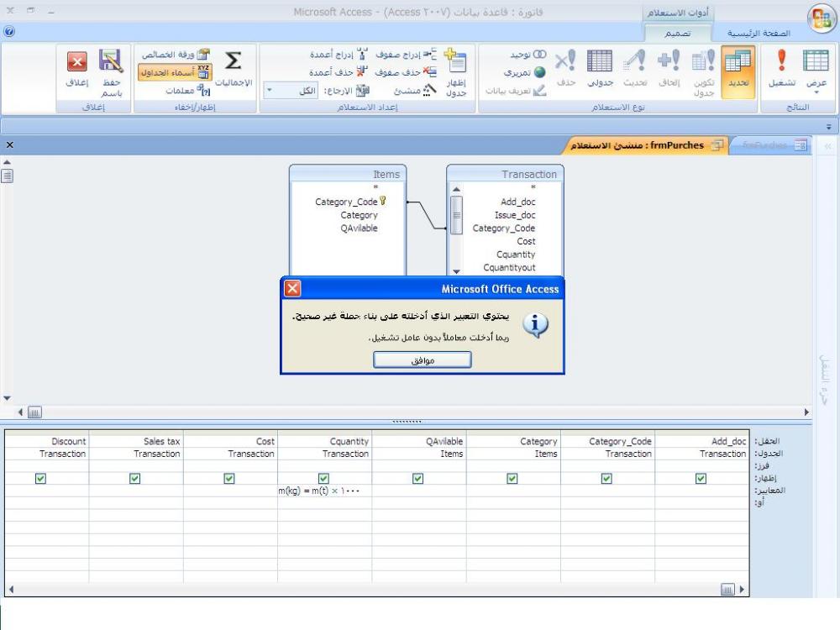Click the ribbon Close (إغلاق) icon
Screen dimensions: 840x630
tap(77, 67)
